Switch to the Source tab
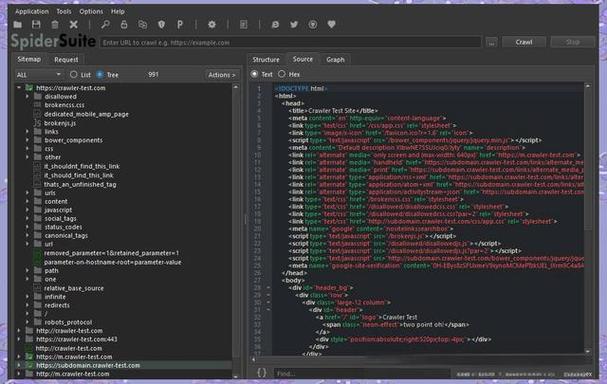 (x=303, y=59)
